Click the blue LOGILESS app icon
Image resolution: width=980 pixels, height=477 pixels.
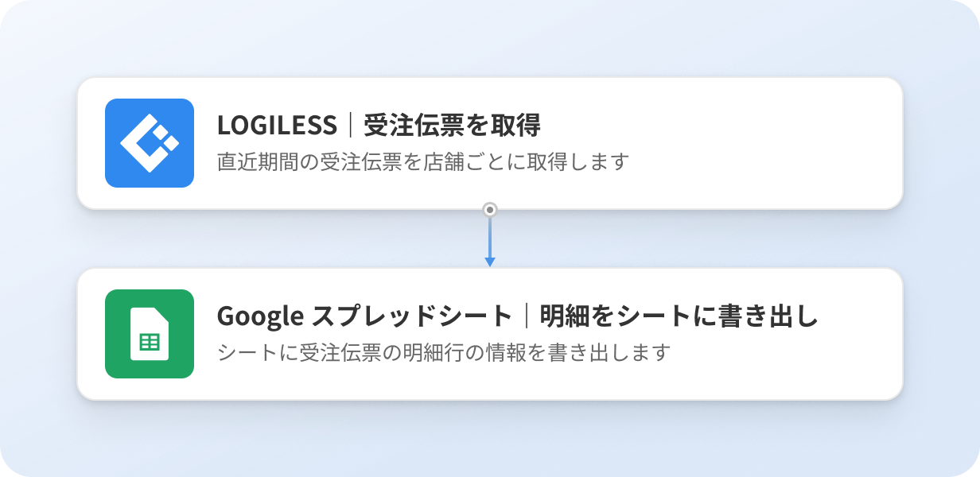point(150,143)
